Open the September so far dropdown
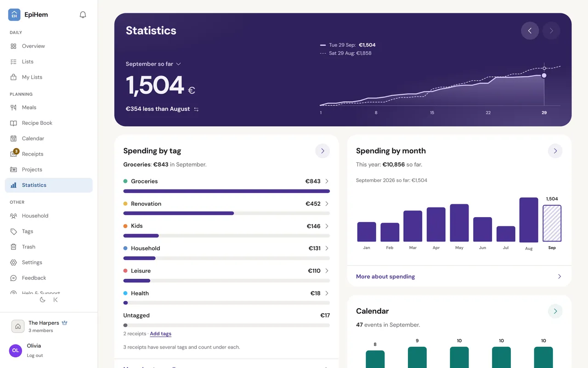Viewport: 588px width, 368px height. [153, 64]
